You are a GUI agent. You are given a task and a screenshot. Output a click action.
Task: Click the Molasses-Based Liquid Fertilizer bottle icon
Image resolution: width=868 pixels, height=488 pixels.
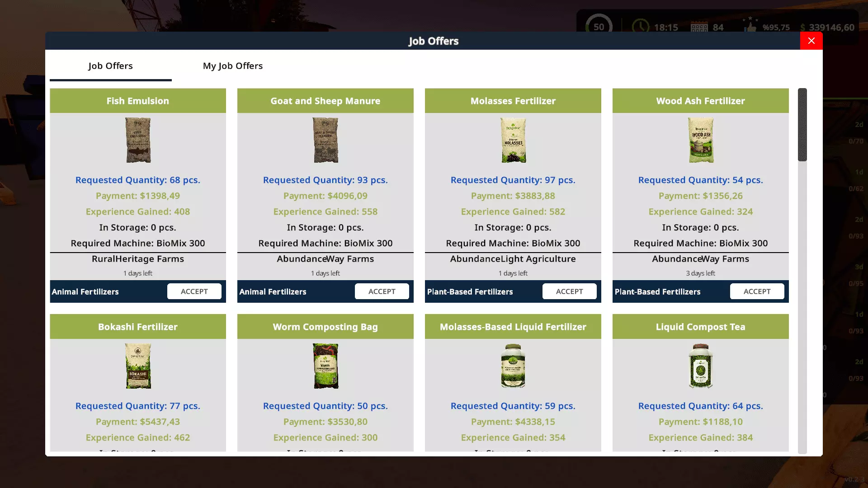(x=513, y=366)
